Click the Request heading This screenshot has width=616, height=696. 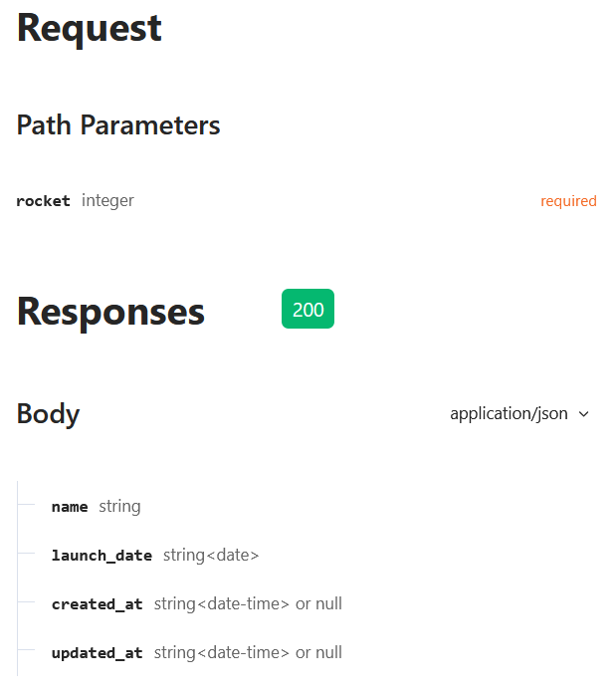coord(90,29)
